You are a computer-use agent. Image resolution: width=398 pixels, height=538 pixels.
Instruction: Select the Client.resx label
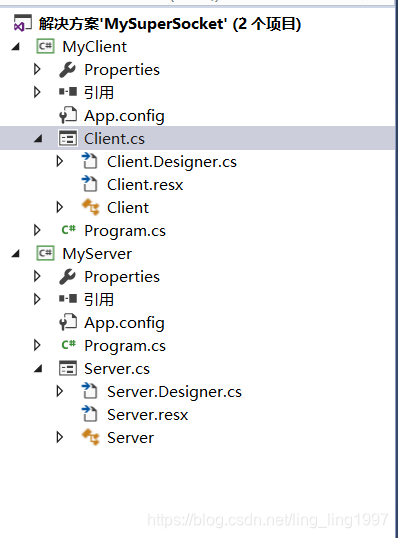pyautogui.click(x=145, y=185)
